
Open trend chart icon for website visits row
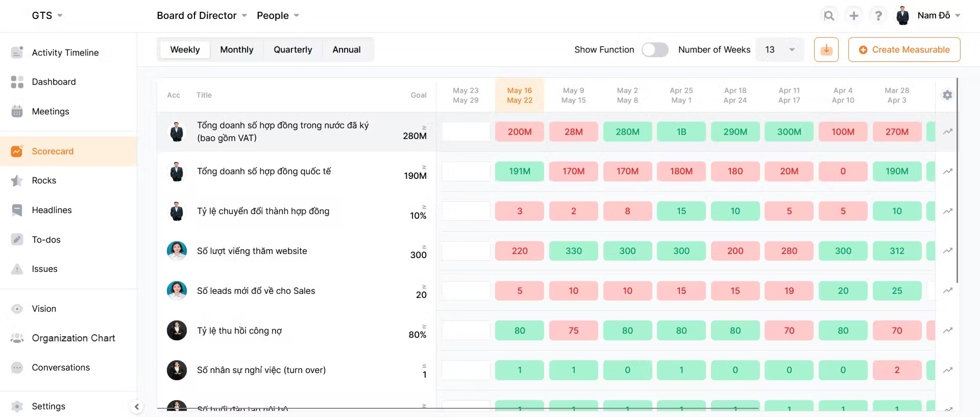coord(947,251)
